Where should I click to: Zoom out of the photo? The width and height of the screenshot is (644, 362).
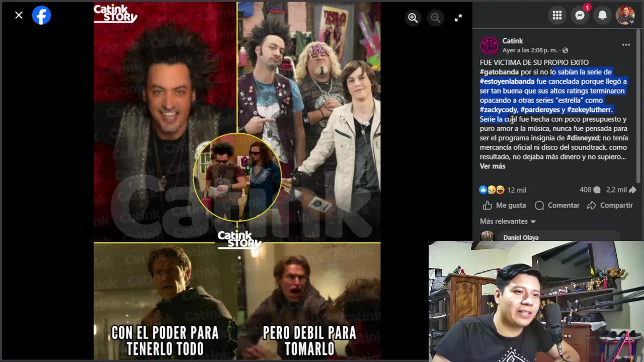pyautogui.click(x=436, y=18)
